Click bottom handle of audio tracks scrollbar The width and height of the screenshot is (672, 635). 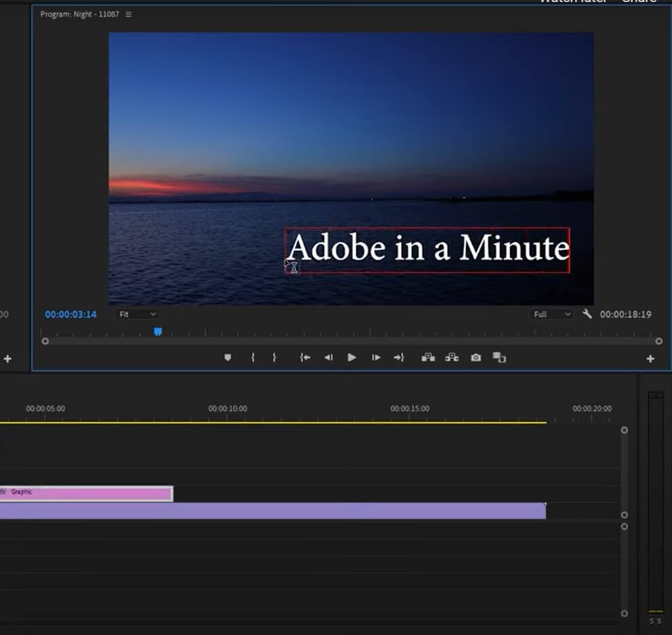coord(625,613)
